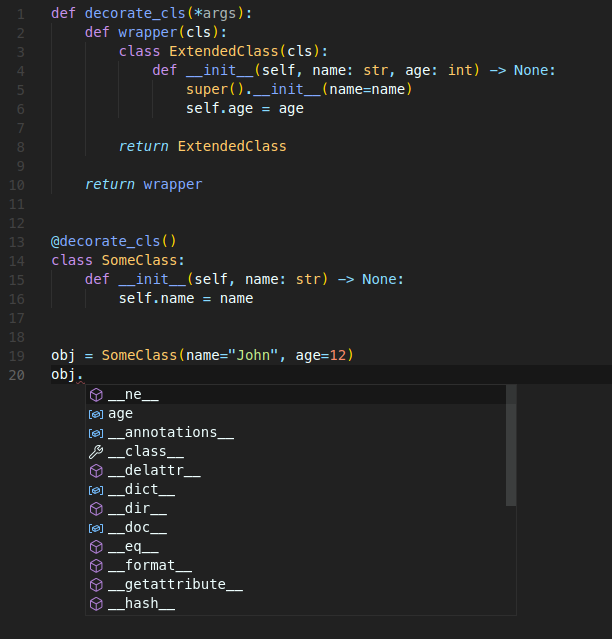The width and height of the screenshot is (612, 639).
Task: Click the variable icon beside __annotations__
Action: point(96,433)
